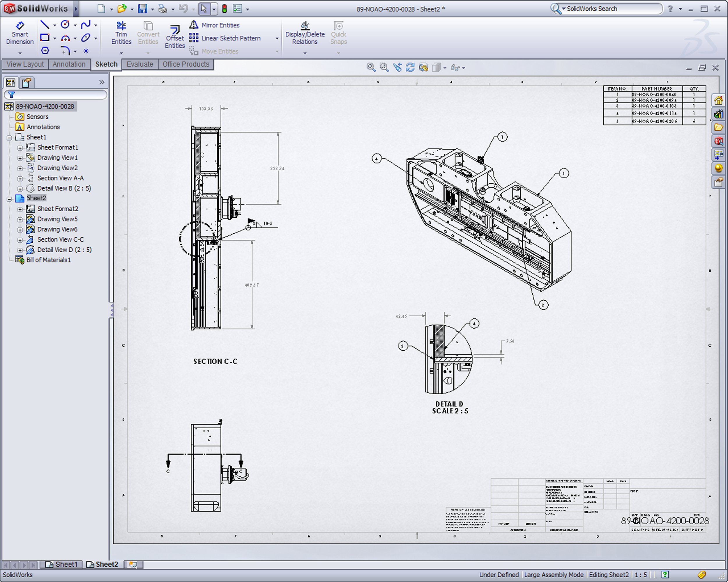Select Bill of Materials1 in tree
The height and width of the screenshot is (582, 728).
[49, 260]
